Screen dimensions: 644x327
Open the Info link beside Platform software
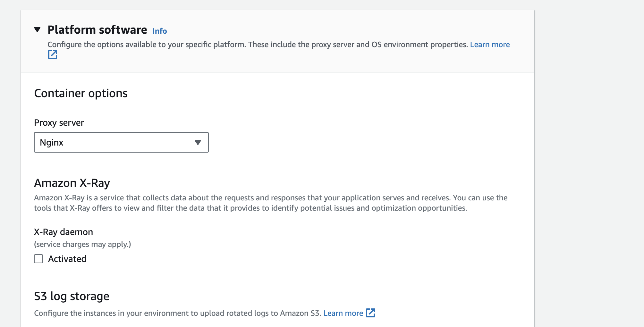click(159, 31)
